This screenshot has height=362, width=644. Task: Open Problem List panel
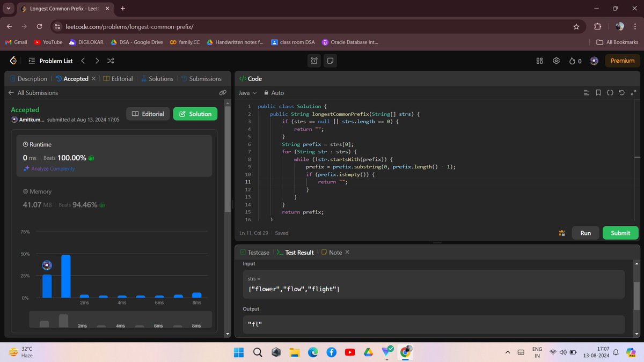pyautogui.click(x=50, y=61)
